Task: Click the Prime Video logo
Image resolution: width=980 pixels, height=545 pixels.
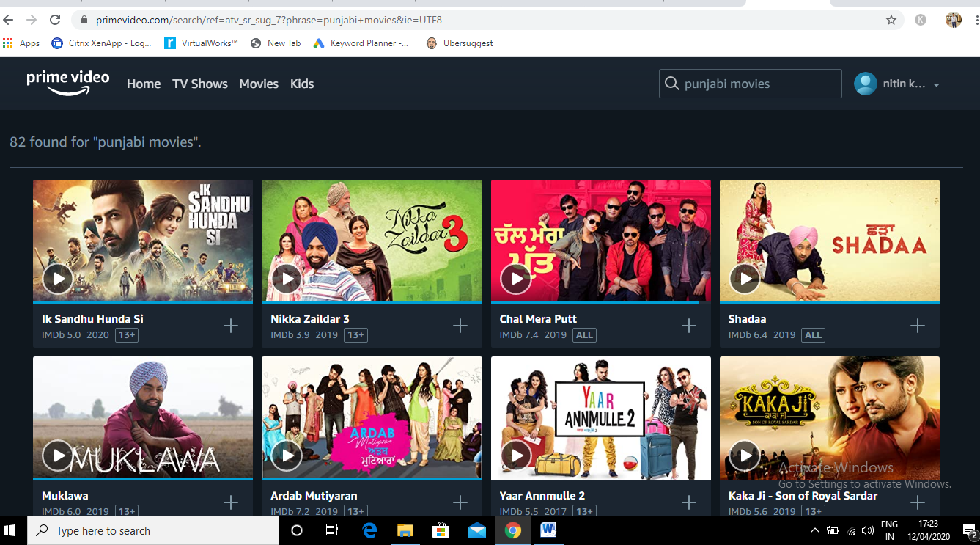Action: coord(68,83)
